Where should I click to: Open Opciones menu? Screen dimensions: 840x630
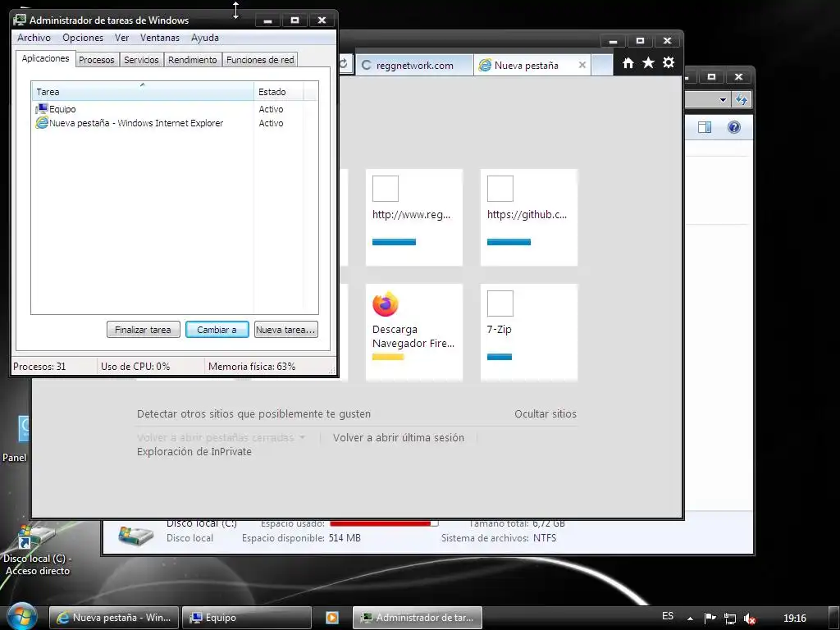pyautogui.click(x=83, y=38)
